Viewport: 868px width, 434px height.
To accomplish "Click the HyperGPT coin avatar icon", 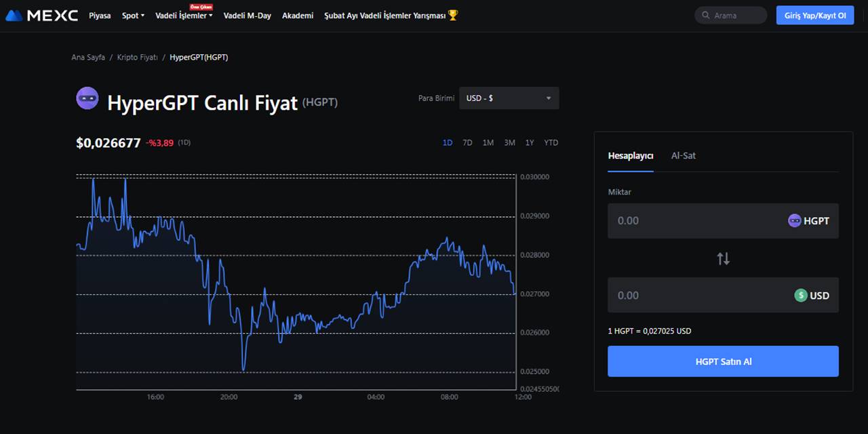I will click(x=87, y=98).
